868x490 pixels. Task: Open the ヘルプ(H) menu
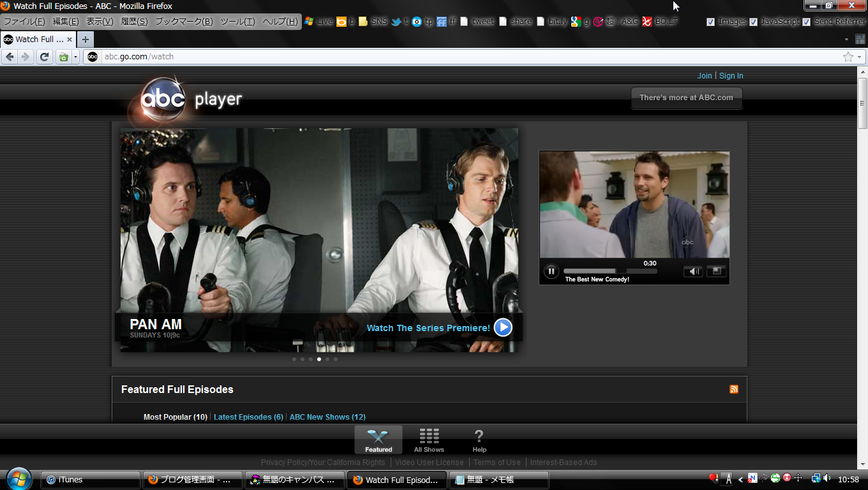click(x=280, y=22)
